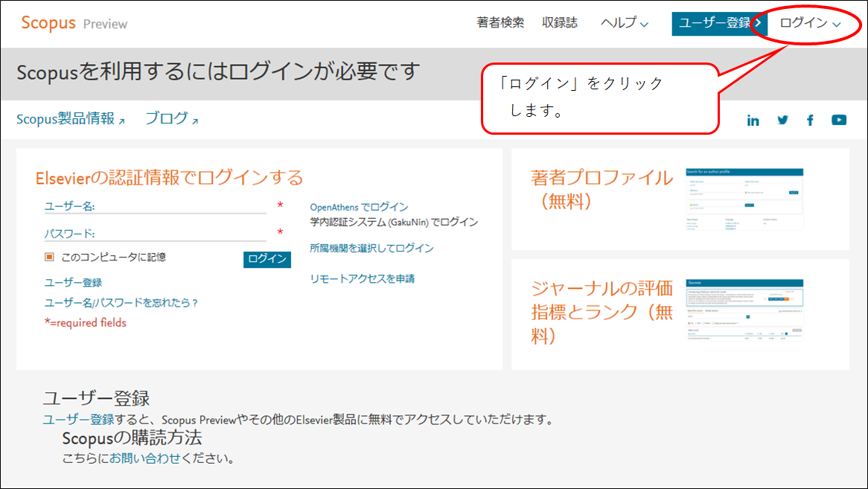Viewport: 868px width, 489px height.
Task: Open ジャーナルの評価指標とランク heading
Action: 601,311
